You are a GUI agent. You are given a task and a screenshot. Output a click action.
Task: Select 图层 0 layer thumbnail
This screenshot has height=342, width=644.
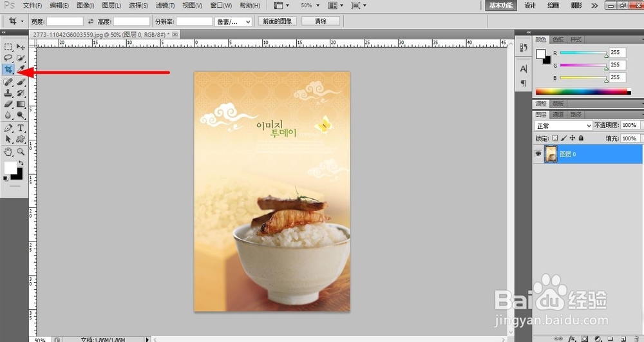tap(551, 154)
